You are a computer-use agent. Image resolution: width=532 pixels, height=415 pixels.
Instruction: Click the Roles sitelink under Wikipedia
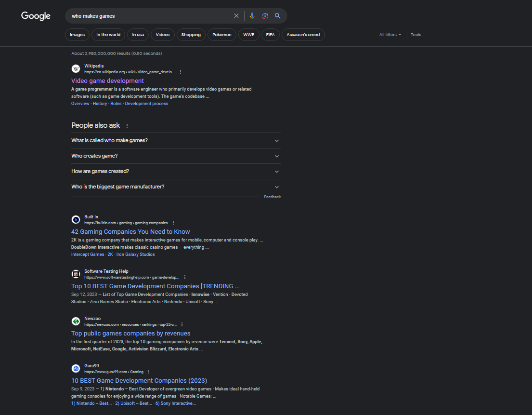click(116, 104)
